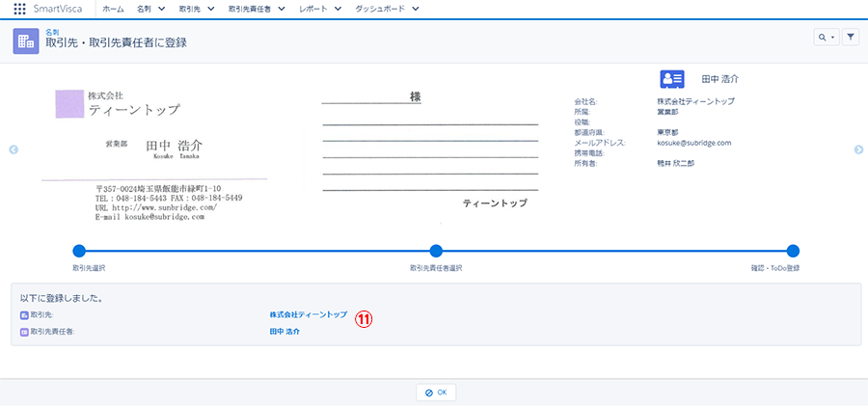Open the レポート tab
The width and height of the screenshot is (868, 406).
312,9
